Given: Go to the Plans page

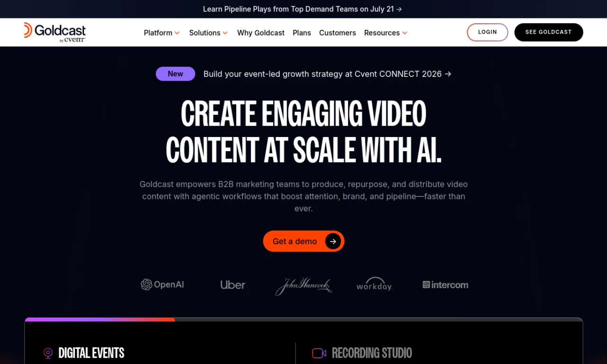Looking at the screenshot, I should pyautogui.click(x=302, y=33).
